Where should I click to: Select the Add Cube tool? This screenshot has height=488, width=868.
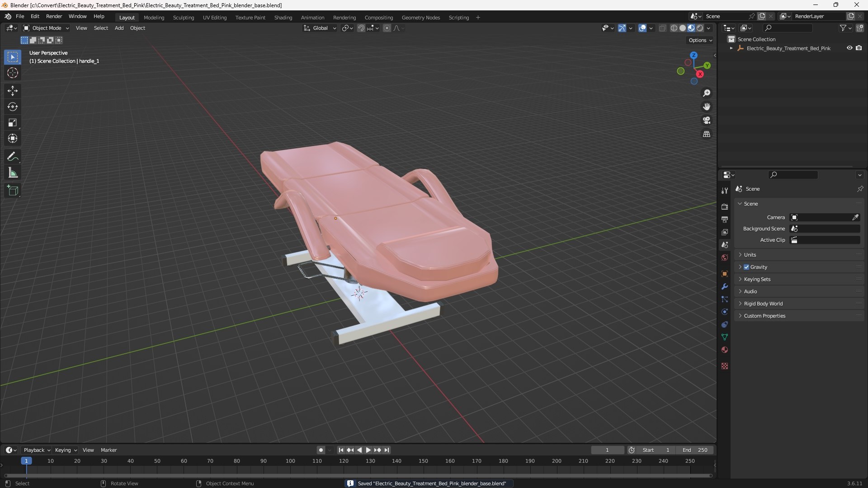click(x=13, y=191)
